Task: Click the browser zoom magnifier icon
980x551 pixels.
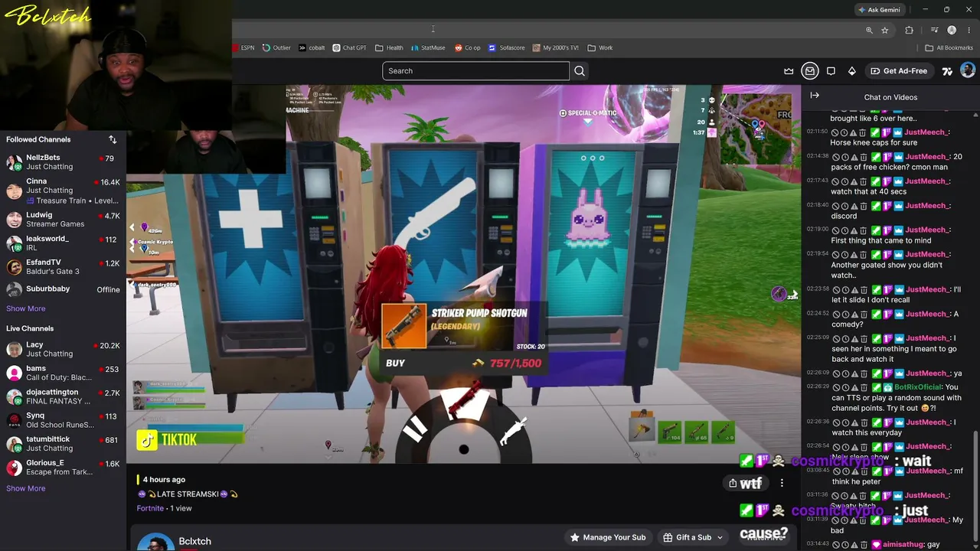Action: (x=869, y=30)
